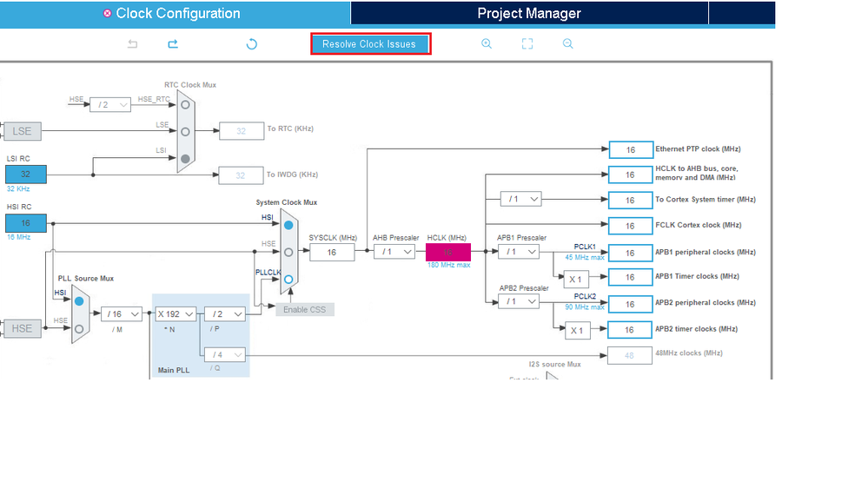The height and width of the screenshot is (488, 868).
Task: Click the To IWDG (KHz) value field
Action: coord(241,175)
